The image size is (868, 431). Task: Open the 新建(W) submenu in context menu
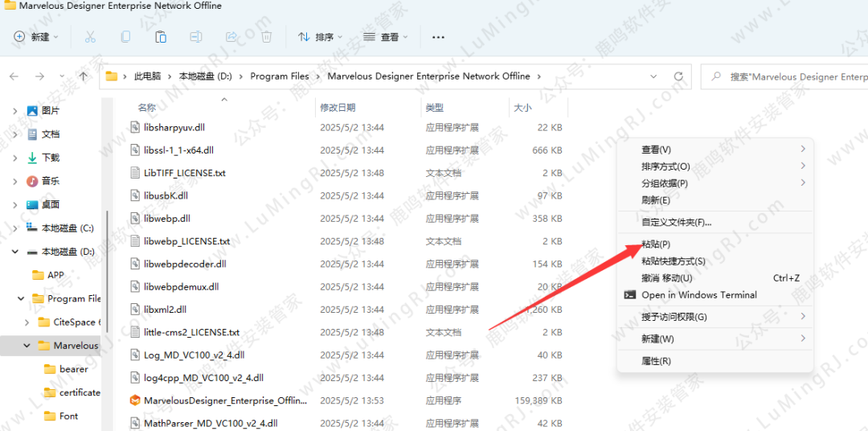(x=657, y=339)
